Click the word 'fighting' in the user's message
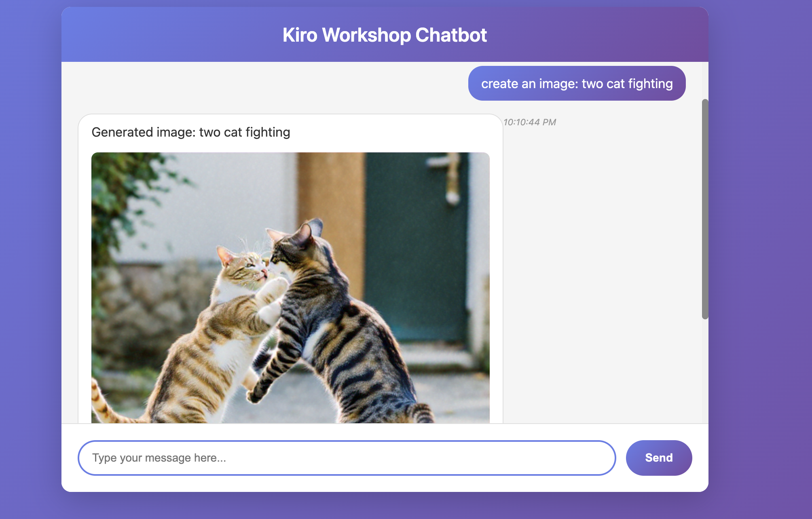The image size is (812, 519). (650, 84)
